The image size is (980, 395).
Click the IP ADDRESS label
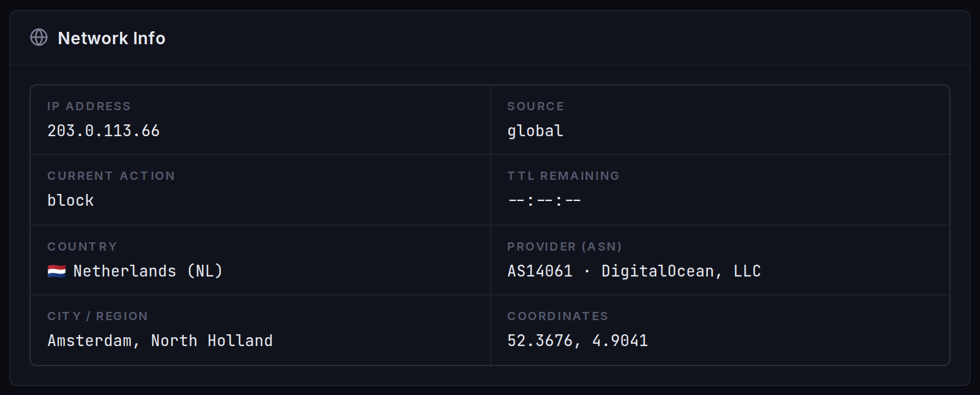click(x=89, y=106)
